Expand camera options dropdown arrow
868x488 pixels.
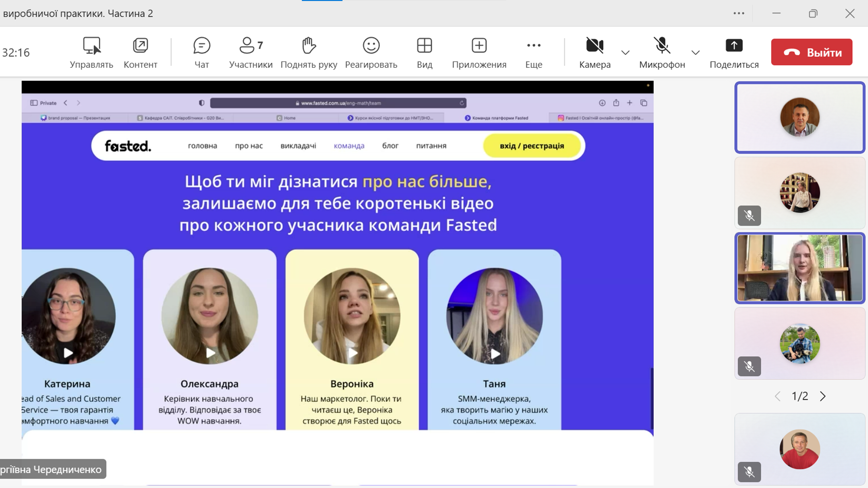(x=626, y=52)
